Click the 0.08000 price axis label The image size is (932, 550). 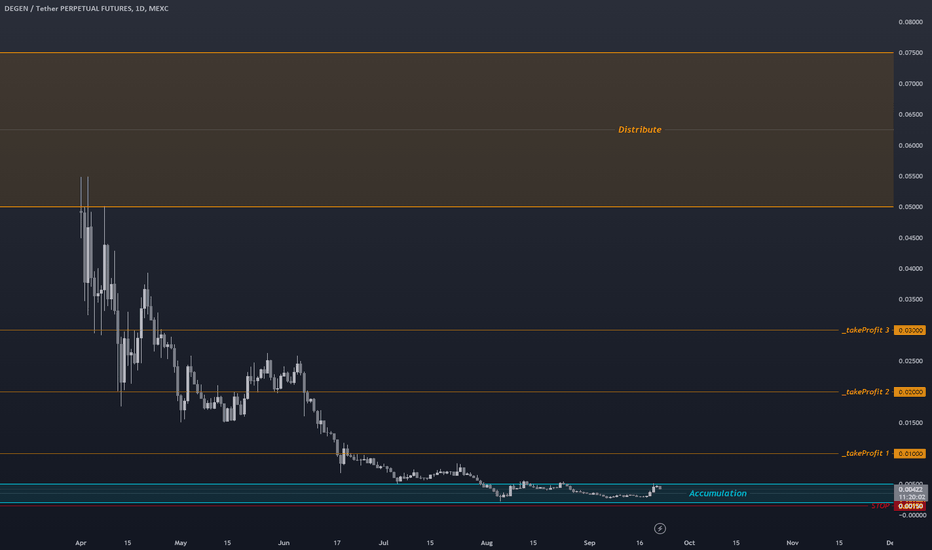click(910, 22)
